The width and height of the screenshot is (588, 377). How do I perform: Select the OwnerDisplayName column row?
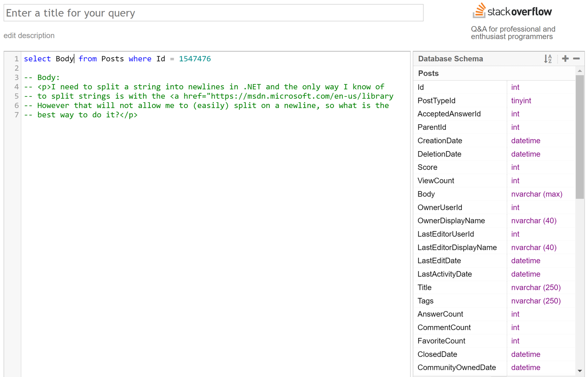[x=451, y=221]
